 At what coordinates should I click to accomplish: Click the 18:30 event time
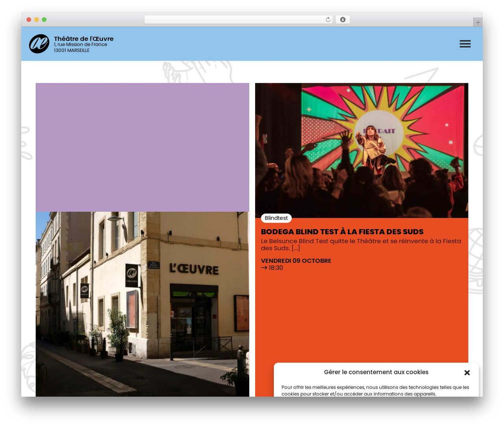(276, 268)
